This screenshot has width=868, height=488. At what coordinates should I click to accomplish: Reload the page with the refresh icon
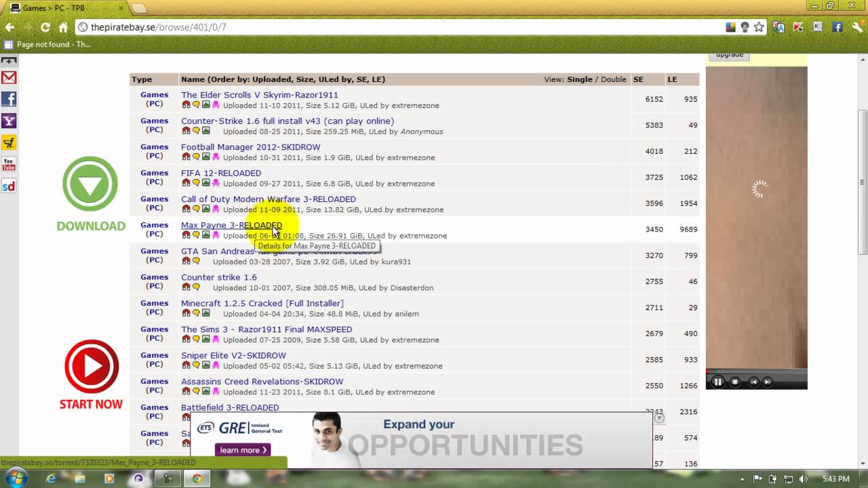[x=45, y=27]
